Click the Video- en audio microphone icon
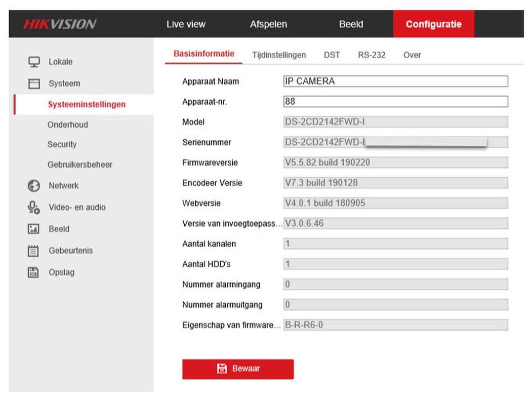Image resolution: width=532 pixels, height=398 pixels. coord(34,207)
